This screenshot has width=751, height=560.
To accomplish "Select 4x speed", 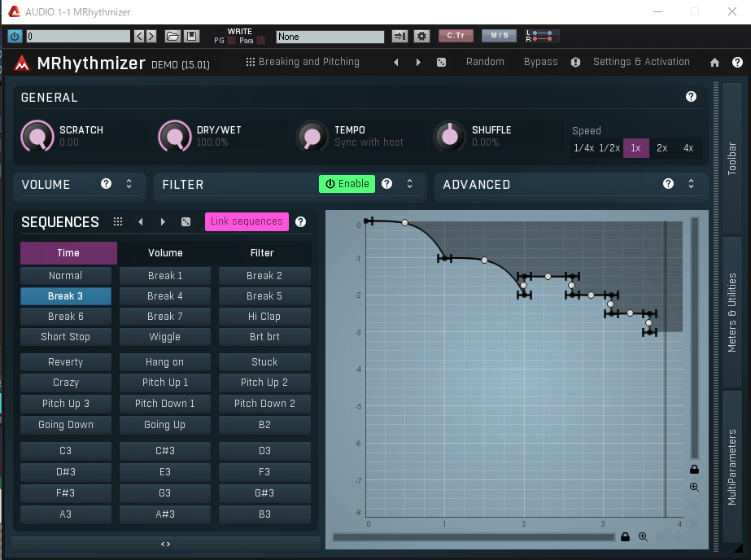I will 688,148.
